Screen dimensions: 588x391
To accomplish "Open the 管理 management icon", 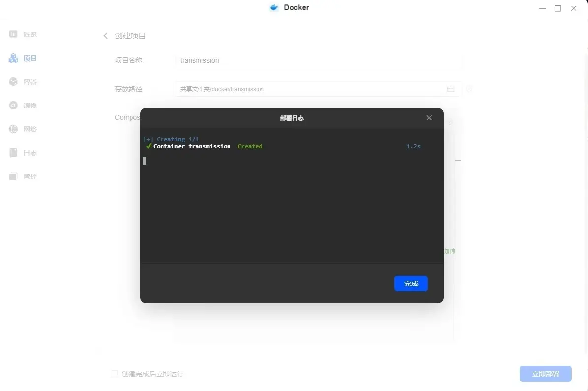I will point(13,177).
